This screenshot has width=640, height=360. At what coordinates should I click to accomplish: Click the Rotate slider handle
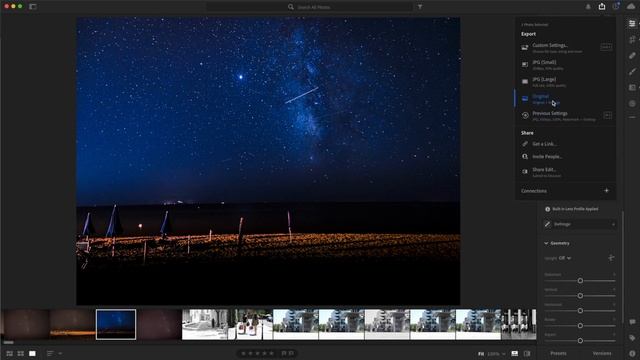(x=580, y=325)
